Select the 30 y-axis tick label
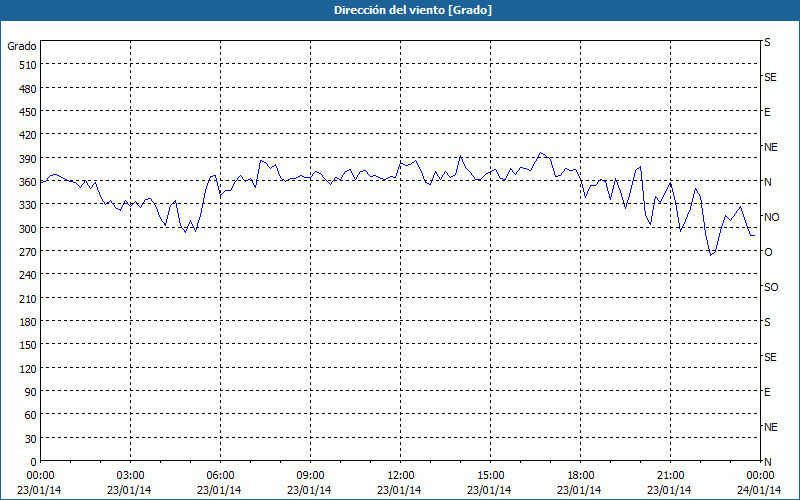Viewport: 800px width, 500px height. point(31,439)
